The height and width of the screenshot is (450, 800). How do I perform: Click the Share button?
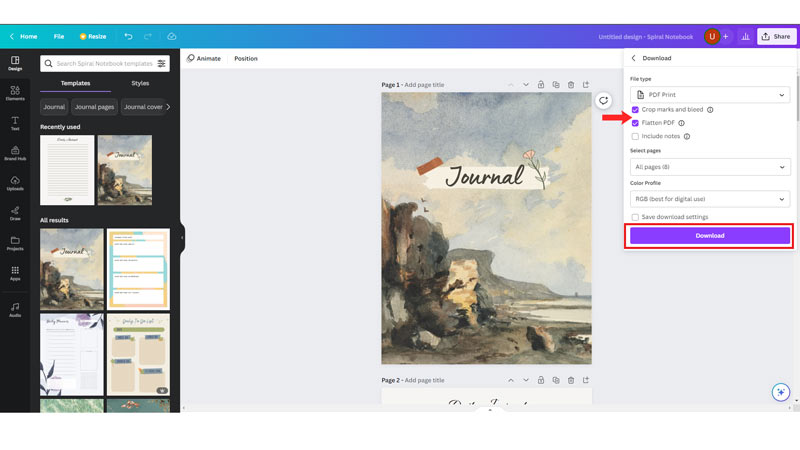pos(776,36)
